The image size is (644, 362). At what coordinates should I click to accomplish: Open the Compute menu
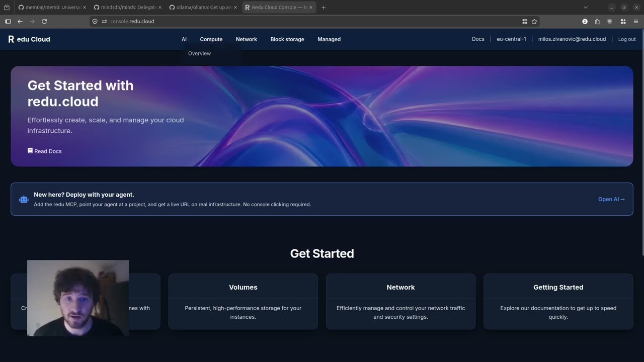pos(211,39)
